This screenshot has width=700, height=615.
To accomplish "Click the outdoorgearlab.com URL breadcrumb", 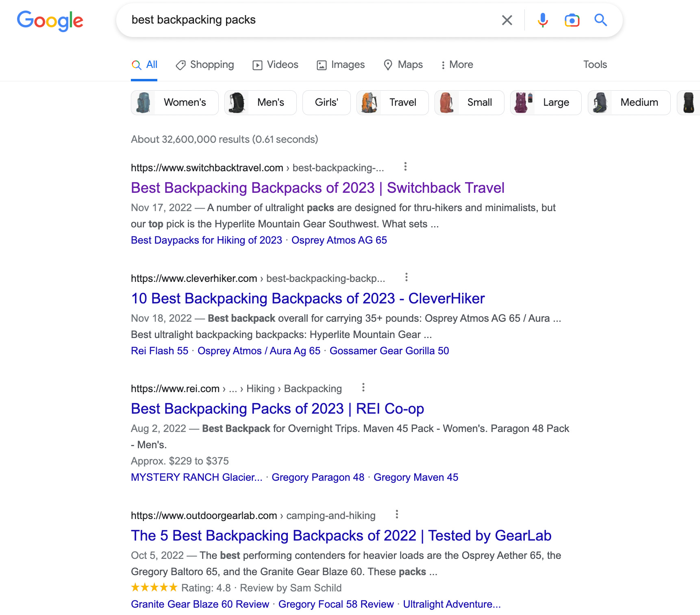I will click(x=253, y=516).
